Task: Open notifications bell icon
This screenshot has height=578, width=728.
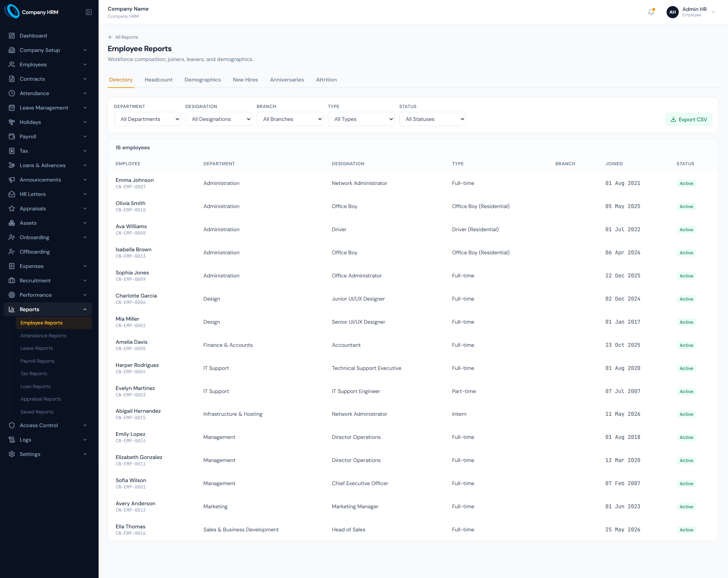Action: [651, 12]
